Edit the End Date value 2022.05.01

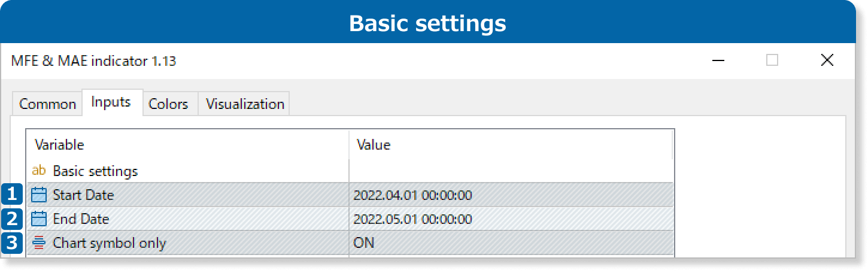[412, 219]
